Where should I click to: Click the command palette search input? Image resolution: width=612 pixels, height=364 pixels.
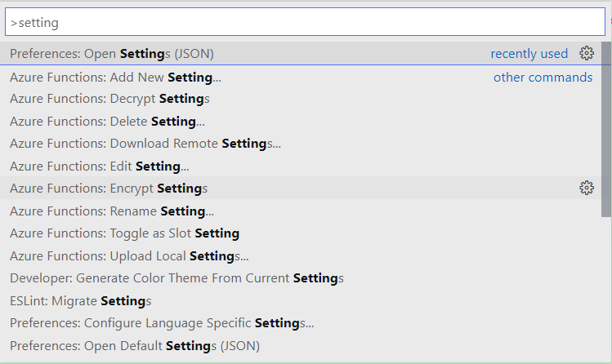306,22
